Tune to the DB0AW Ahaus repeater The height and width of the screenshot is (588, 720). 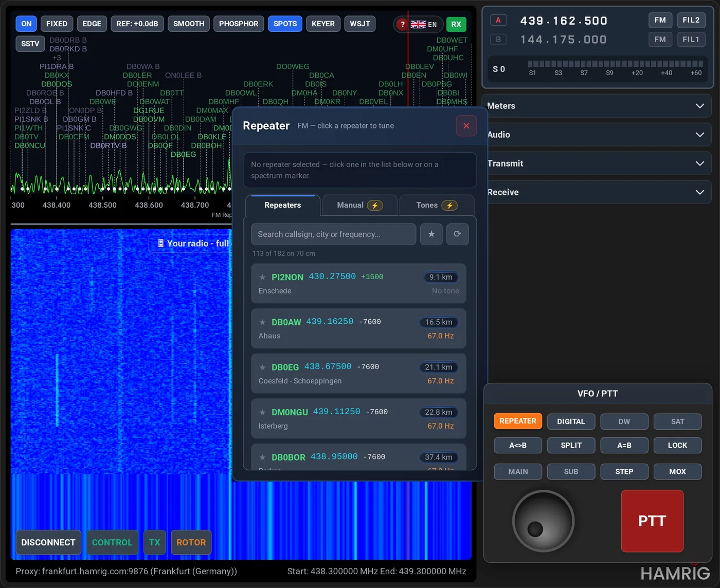[358, 328]
